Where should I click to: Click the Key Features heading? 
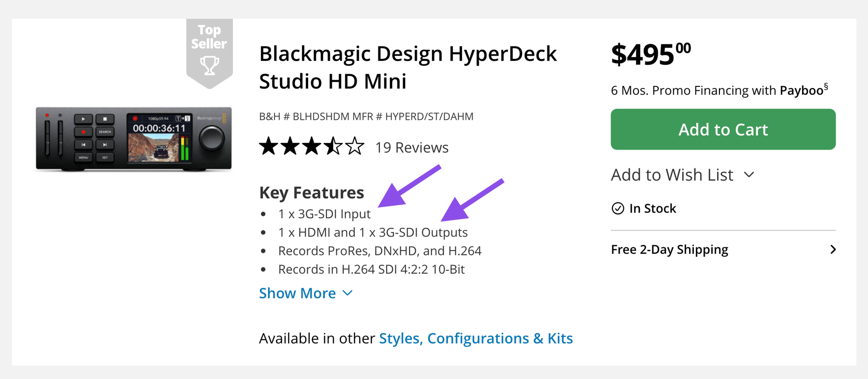tap(312, 193)
